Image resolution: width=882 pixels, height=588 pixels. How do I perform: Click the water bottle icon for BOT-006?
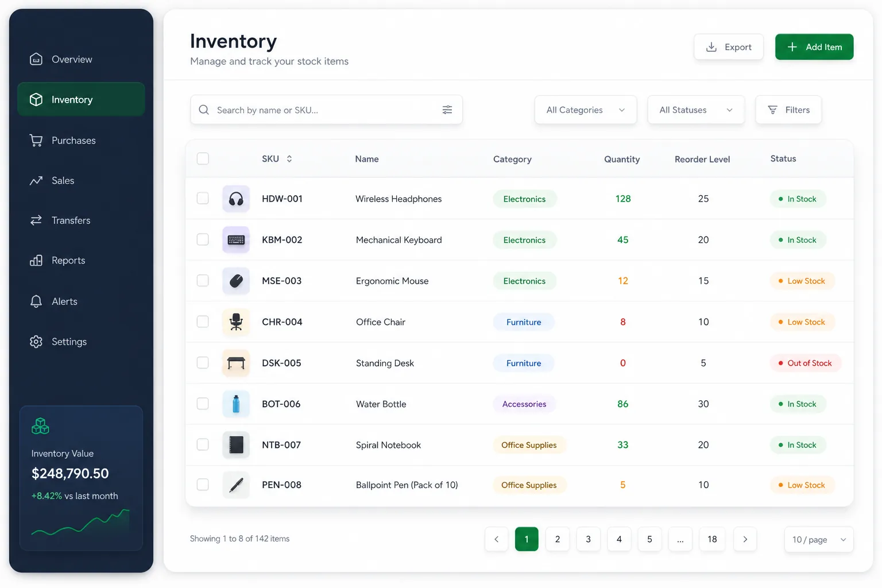236,404
